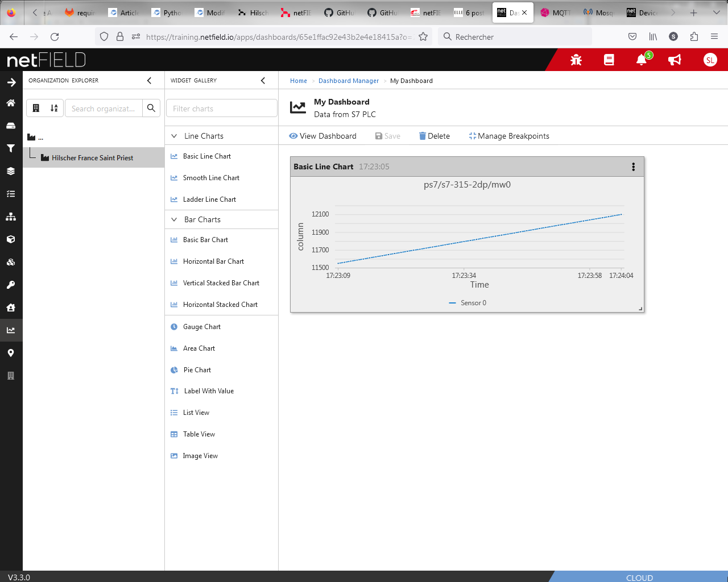Viewport: 728px width, 582px height.
Task: Click the Filter charts input field
Action: pos(221,109)
